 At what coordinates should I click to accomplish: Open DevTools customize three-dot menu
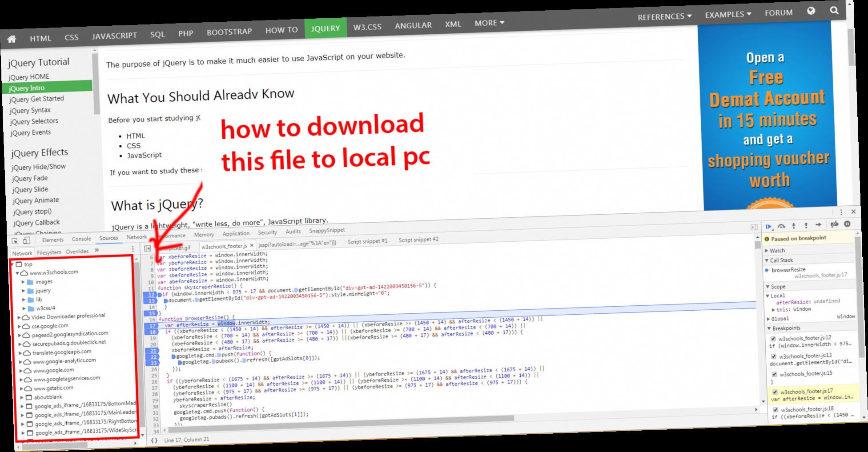[x=841, y=212]
